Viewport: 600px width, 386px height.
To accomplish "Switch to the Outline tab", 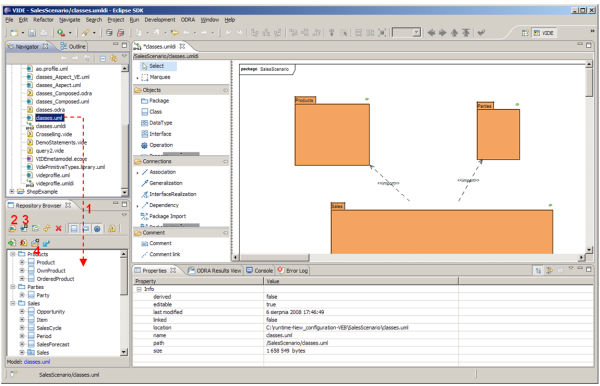I will pos(73,46).
